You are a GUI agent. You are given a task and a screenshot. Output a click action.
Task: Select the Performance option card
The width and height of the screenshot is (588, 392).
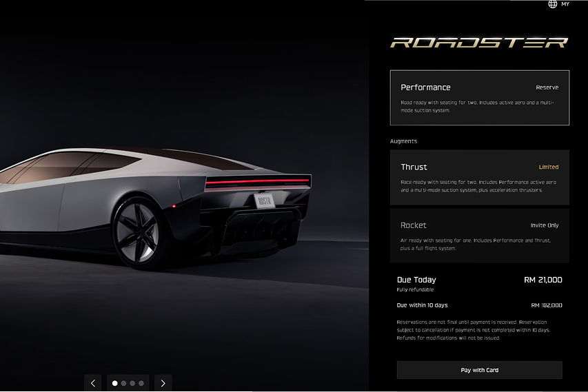(x=480, y=97)
